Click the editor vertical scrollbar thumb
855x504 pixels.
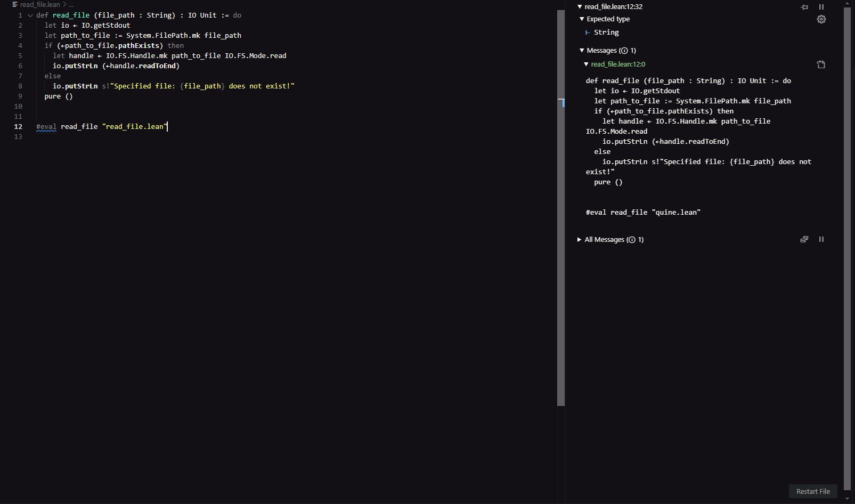560,208
